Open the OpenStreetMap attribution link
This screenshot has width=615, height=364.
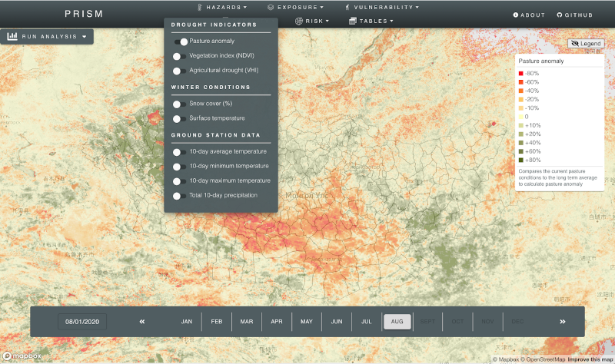click(x=544, y=359)
